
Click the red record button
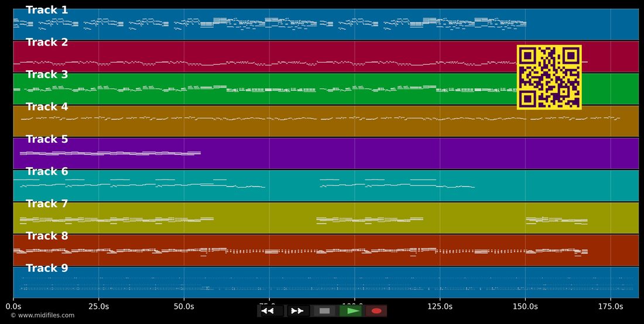(x=376, y=311)
